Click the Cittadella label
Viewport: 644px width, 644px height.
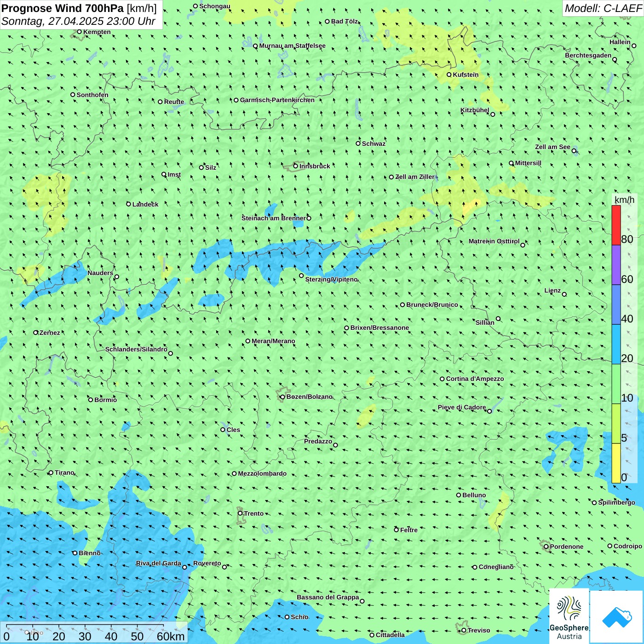390,635
